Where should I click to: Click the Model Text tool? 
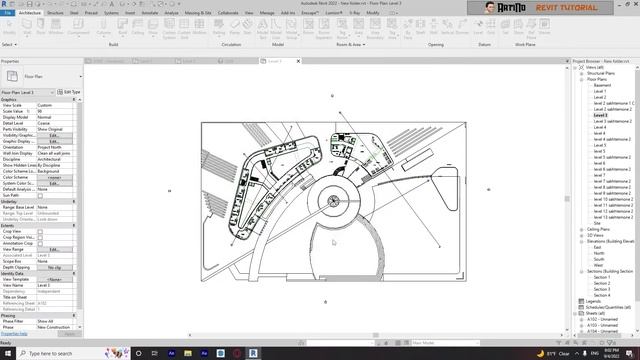(x=263, y=29)
